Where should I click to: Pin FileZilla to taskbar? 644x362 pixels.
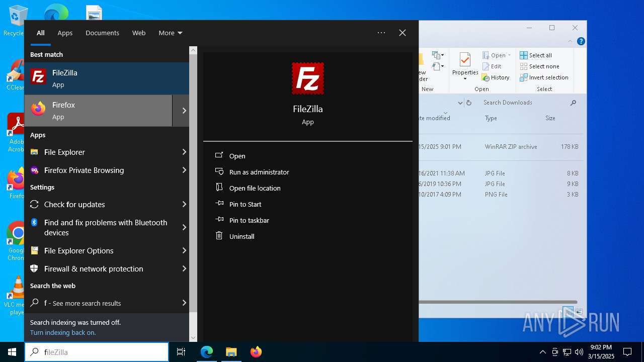pyautogui.click(x=243, y=220)
